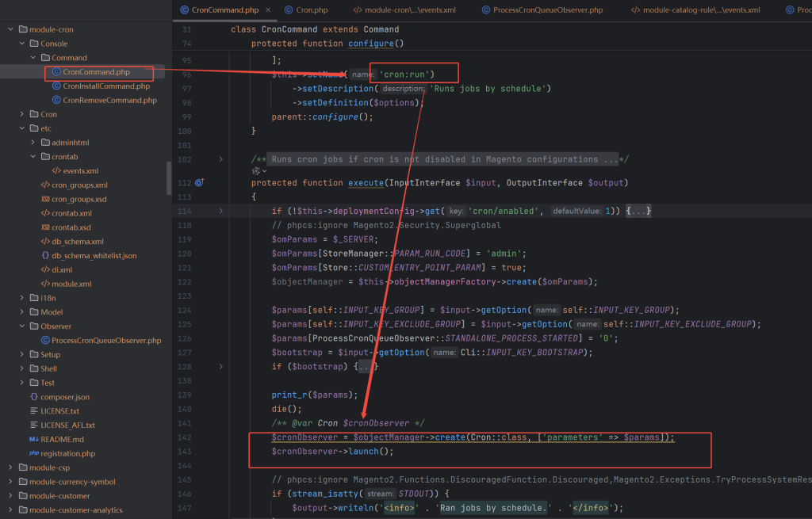Screen dimensions: 812x519
Task: Select CronCommand.php class icon in tree
Action: coord(56,72)
